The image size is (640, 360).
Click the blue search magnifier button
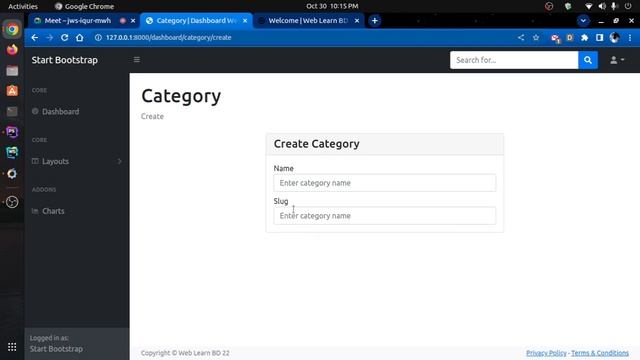click(588, 60)
